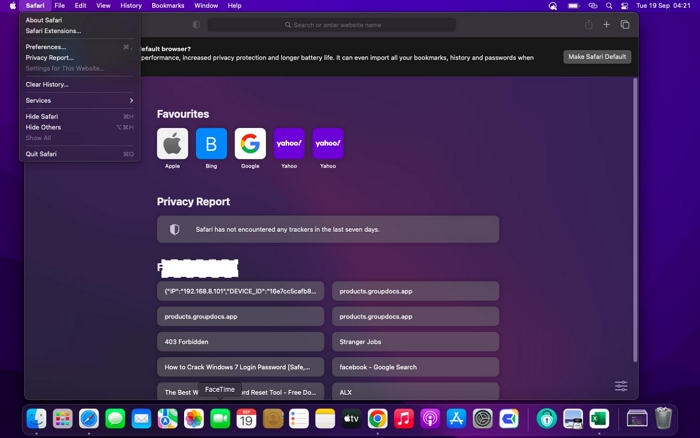This screenshot has height=438, width=700.
Task: Open Music app from the dock
Action: pos(404,419)
